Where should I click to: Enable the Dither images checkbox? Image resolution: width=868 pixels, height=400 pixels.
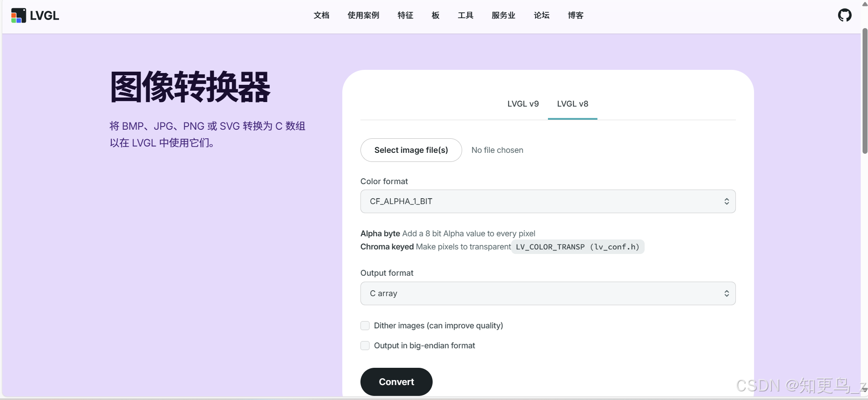click(x=365, y=326)
